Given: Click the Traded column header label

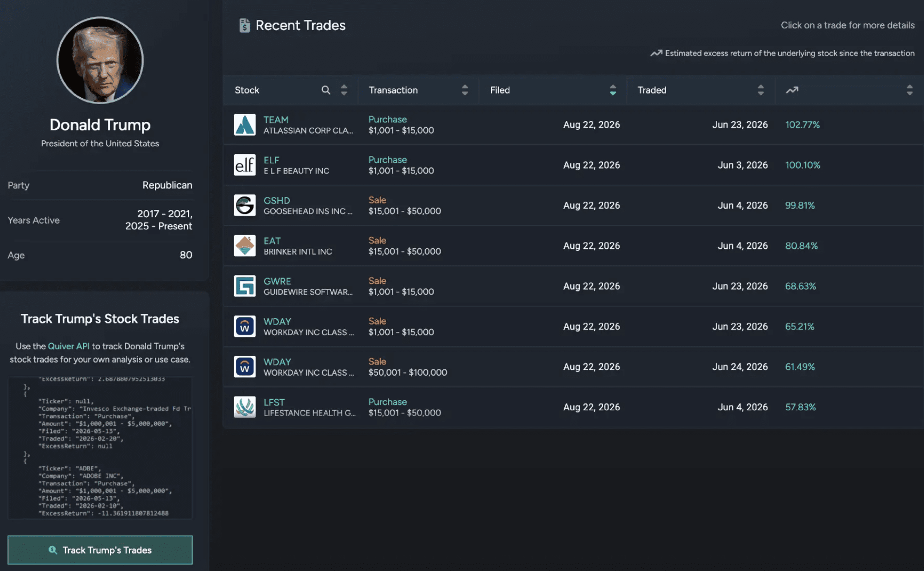Looking at the screenshot, I should (652, 90).
